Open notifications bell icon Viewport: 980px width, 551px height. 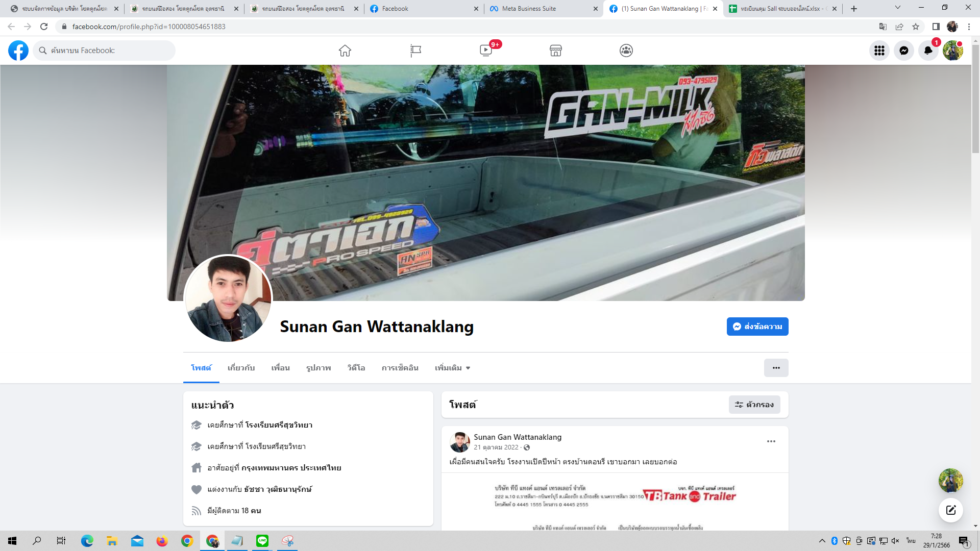(x=928, y=51)
